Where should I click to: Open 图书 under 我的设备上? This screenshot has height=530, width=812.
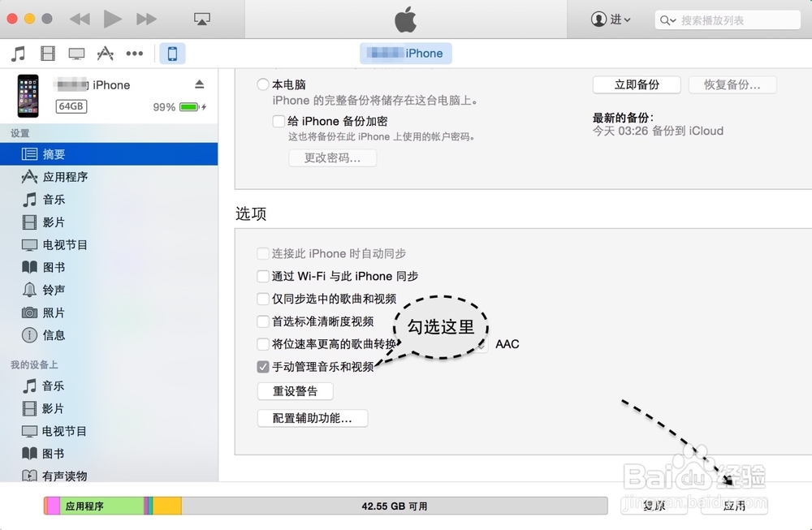[x=109, y=454]
